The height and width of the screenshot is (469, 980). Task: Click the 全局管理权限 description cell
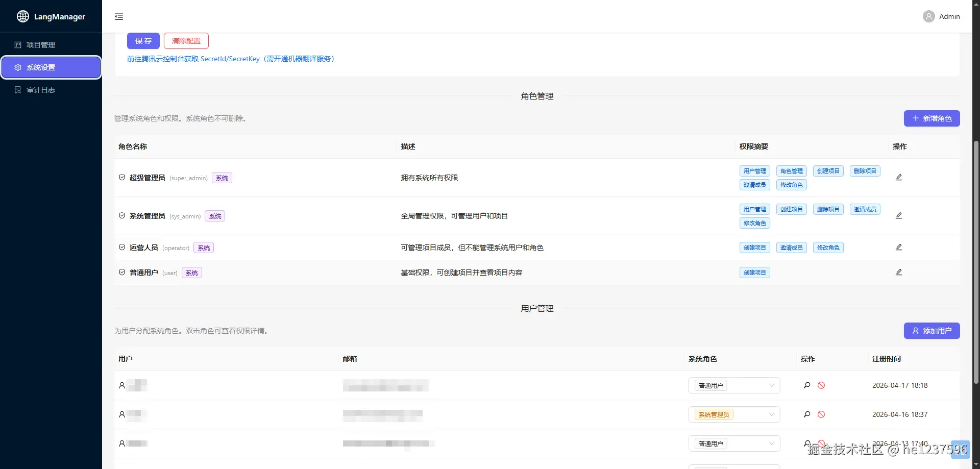tap(454, 216)
